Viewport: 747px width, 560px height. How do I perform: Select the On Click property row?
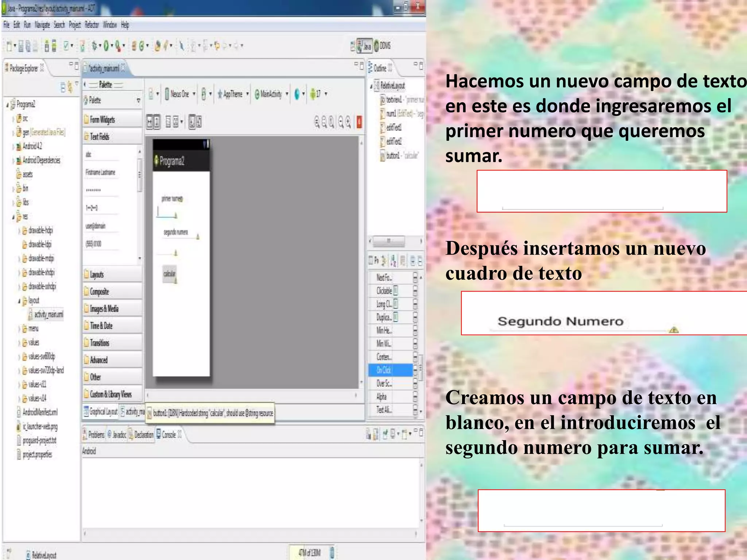coord(391,370)
